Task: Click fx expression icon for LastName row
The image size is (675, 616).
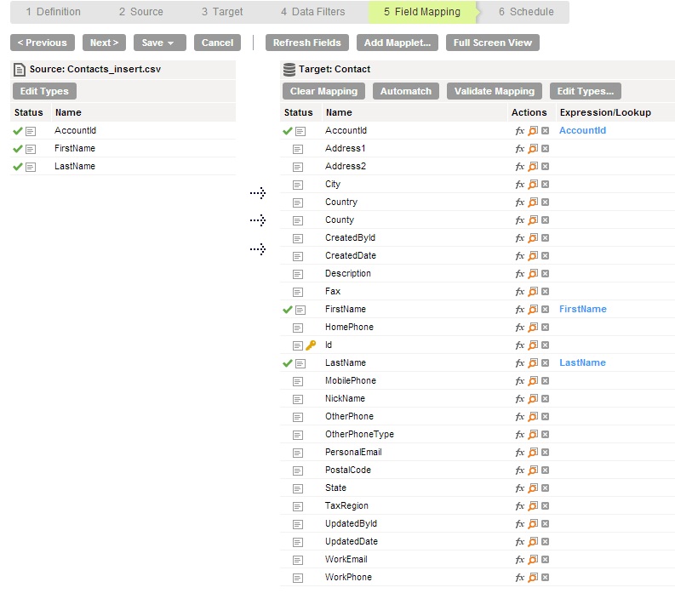Action: 519,363
